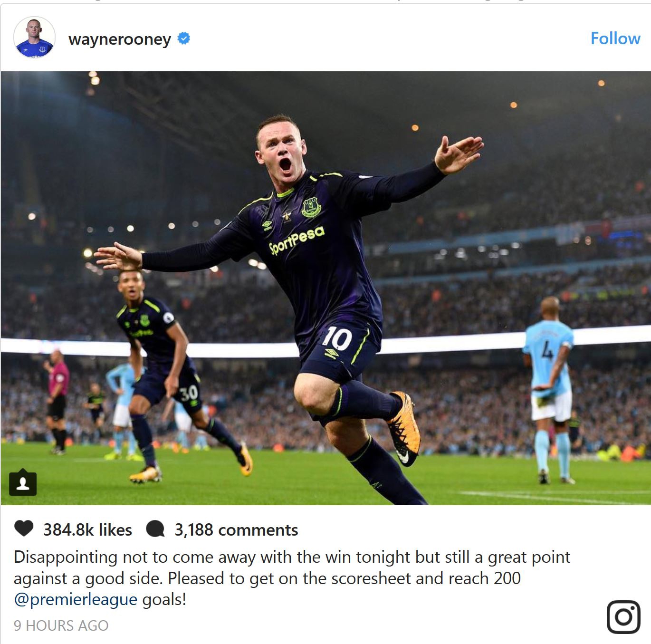The width and height of the screenshot is (651, 644).
Task: Open comments via speech bubble icon
Action: tap(155, 529)
